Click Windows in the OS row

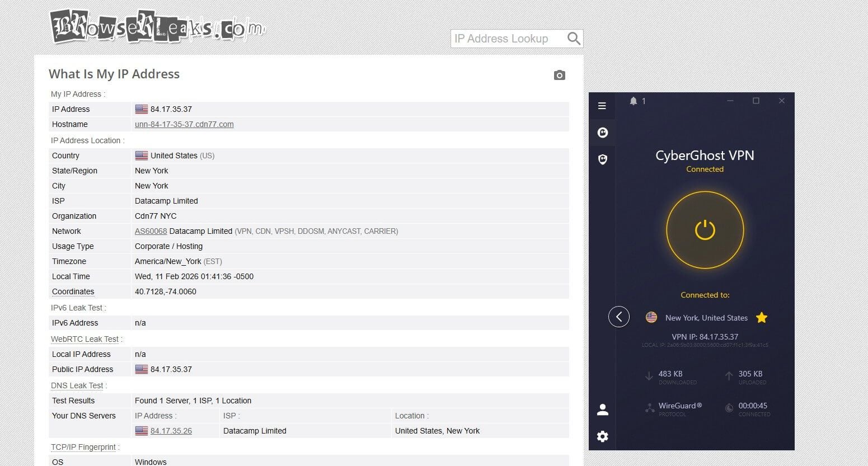(151, 462)
